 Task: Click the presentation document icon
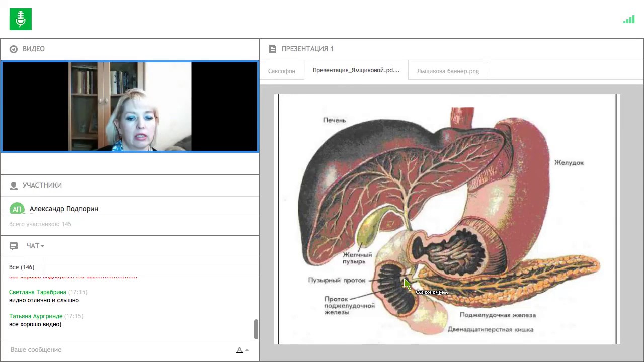273,49
